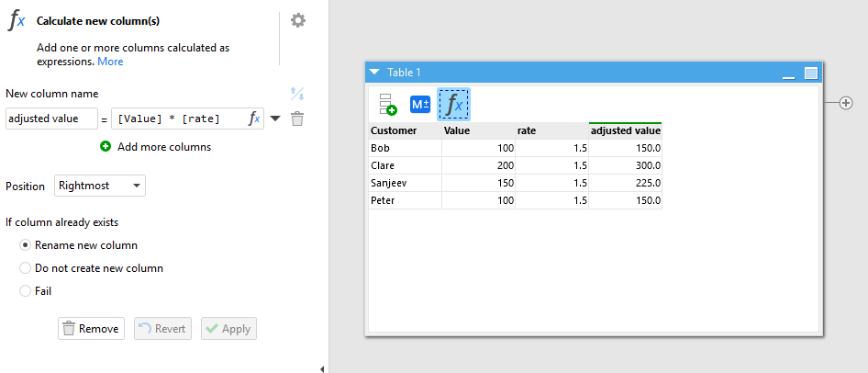Click the Remove button
Screen dimensions: 868x373
tap(92, 329)
